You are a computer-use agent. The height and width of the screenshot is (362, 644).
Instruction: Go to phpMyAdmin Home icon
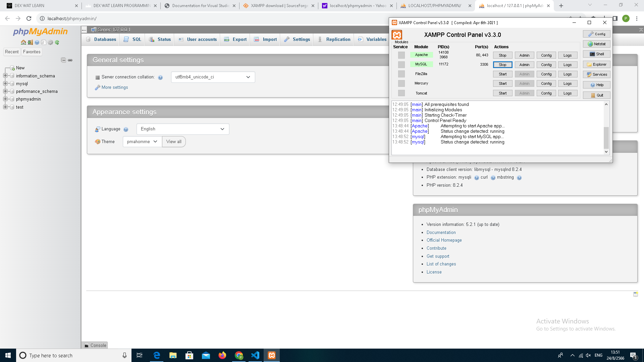[23, 43]
